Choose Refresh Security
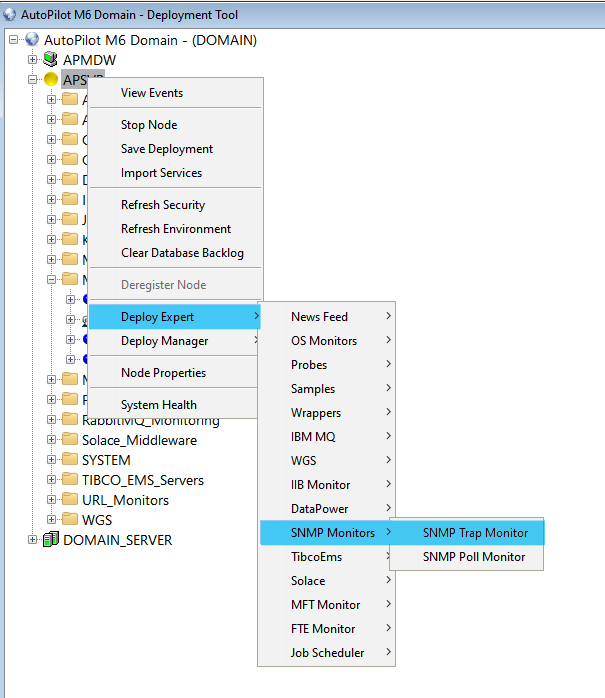605x698 pixels. (x=175, y=205)
